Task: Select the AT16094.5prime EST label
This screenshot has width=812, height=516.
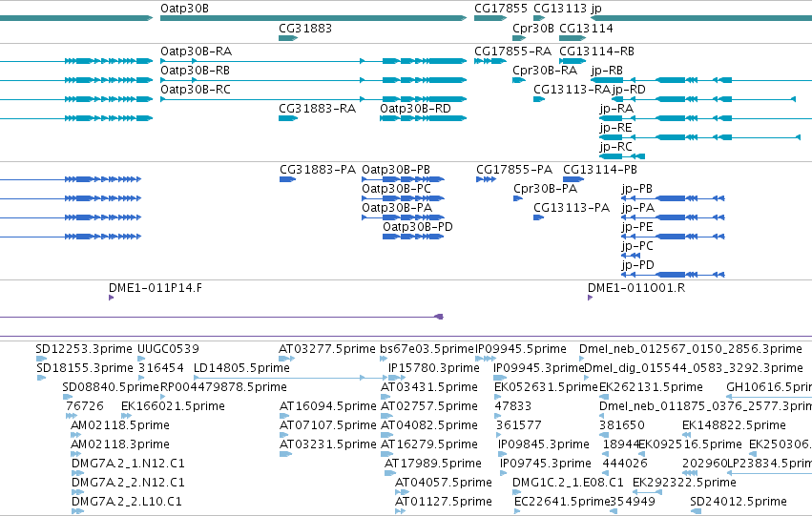Action: [328, 407]
